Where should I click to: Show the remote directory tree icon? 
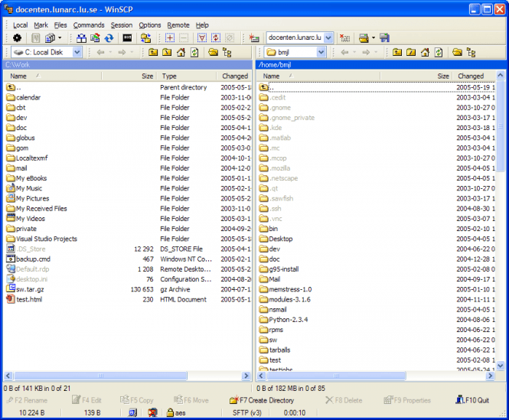tap(471, 52)
